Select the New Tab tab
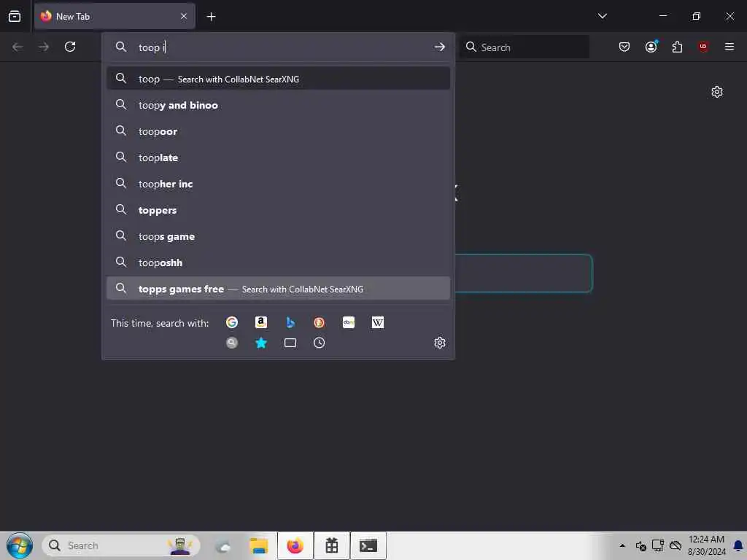 (x=115, y=17)
